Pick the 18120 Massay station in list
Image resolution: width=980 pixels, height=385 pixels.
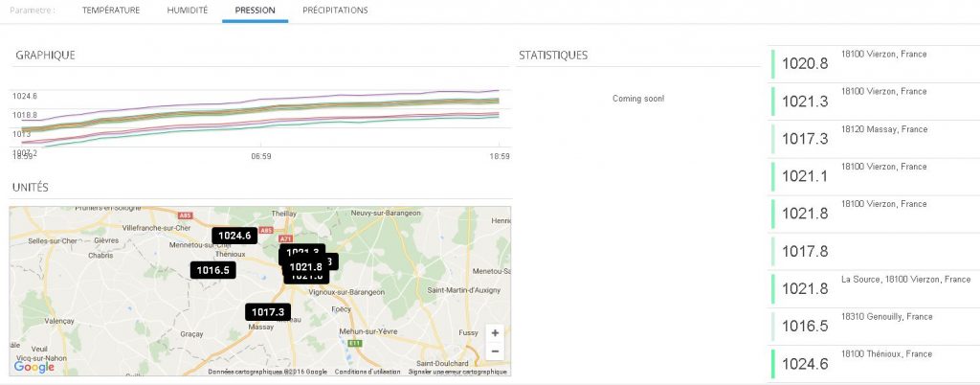tap(873, 138)
